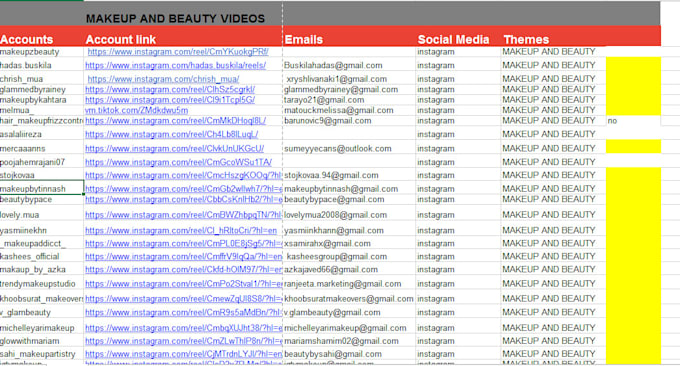The image size is (680, 366).
Task: Select the makeupzbeauty account cell
Action: pos(42,52)
